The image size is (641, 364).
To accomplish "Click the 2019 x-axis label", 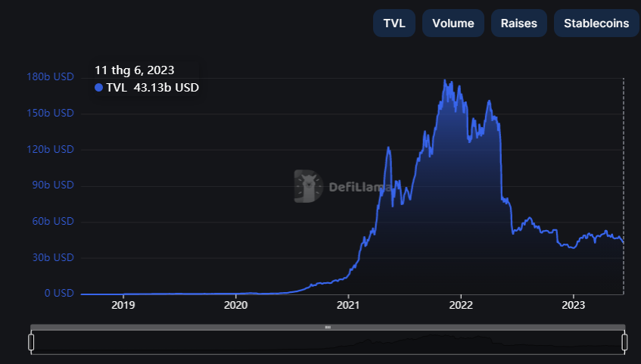I will [123, 306].
